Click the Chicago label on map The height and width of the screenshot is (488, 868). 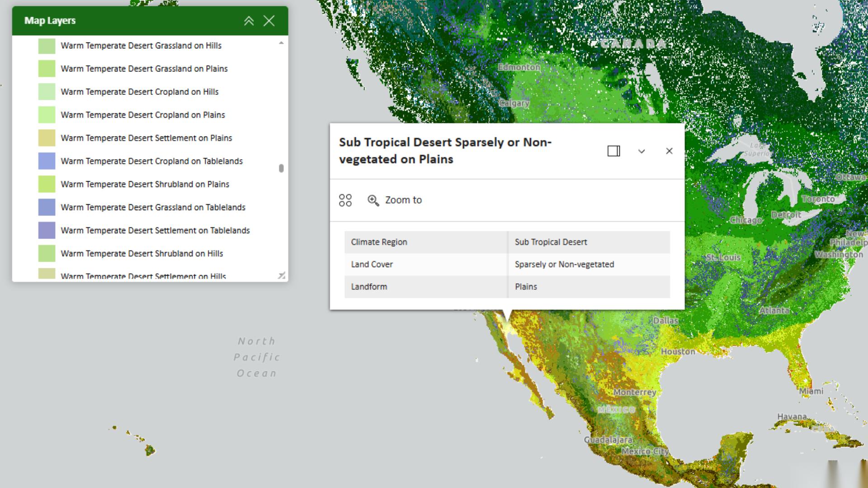point(745,220)
